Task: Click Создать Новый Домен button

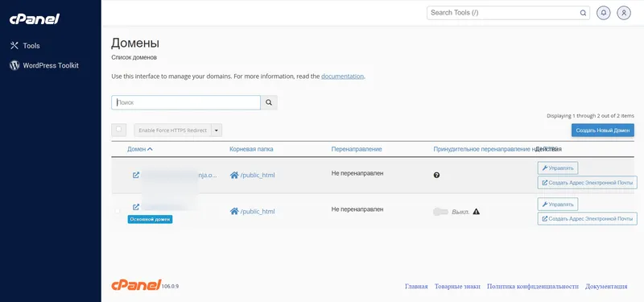Action: (602, 130)
